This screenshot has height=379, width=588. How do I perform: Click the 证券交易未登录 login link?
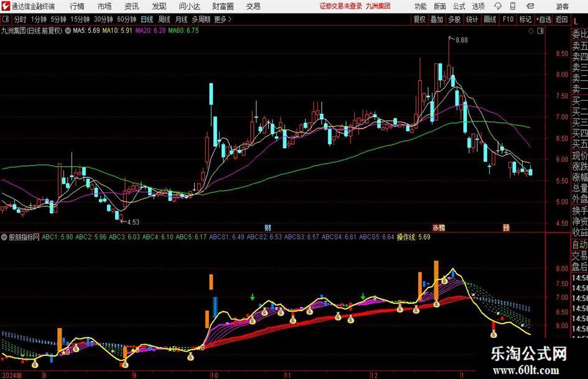point(340,6)
